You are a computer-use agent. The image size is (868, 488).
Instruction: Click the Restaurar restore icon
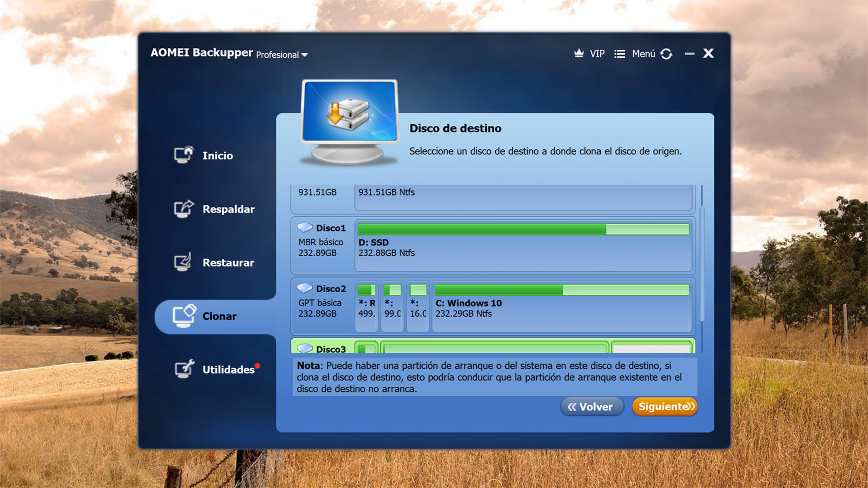(x=183, y=262)
